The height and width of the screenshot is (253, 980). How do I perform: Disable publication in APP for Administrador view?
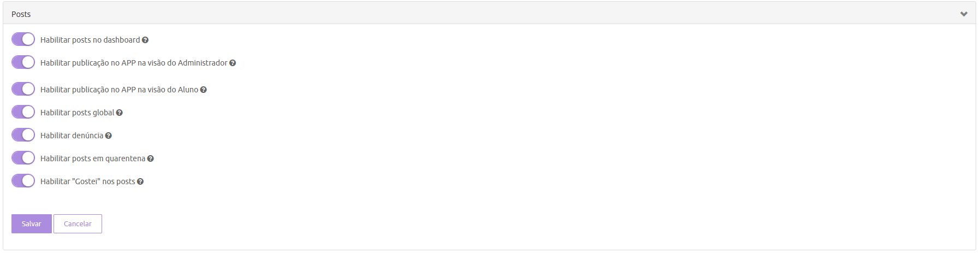(x=23, y=62)
